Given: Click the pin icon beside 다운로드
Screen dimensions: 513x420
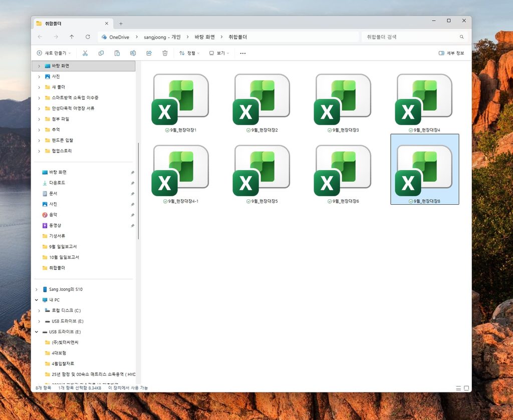Looking at the screenshot, I should 132,183.
